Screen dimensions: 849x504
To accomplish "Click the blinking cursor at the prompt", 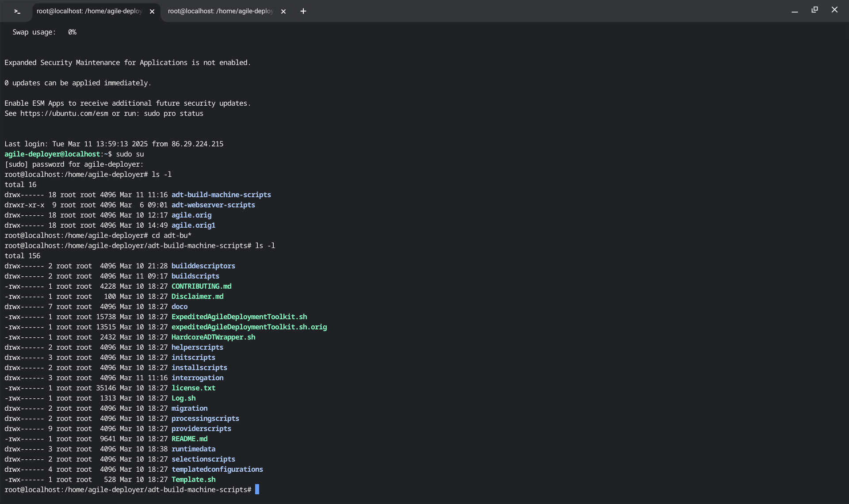I will point(257,489).
